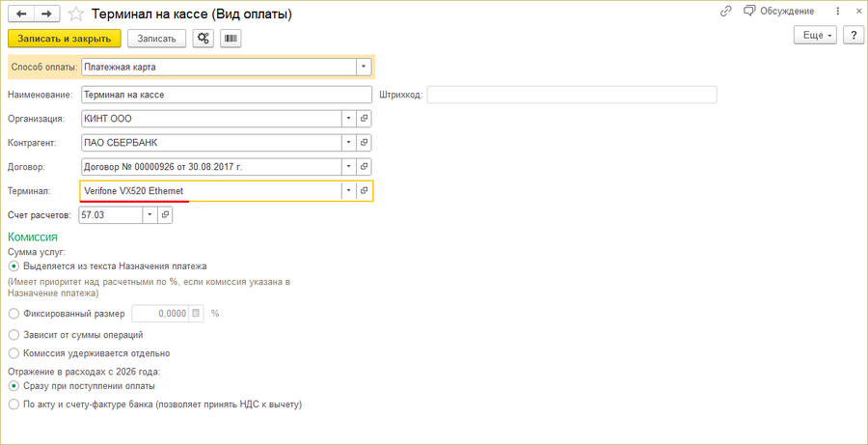Expand the Счет расчетов dropdown
This screenshot has height=445, width=868.
[x=149, y=214]
